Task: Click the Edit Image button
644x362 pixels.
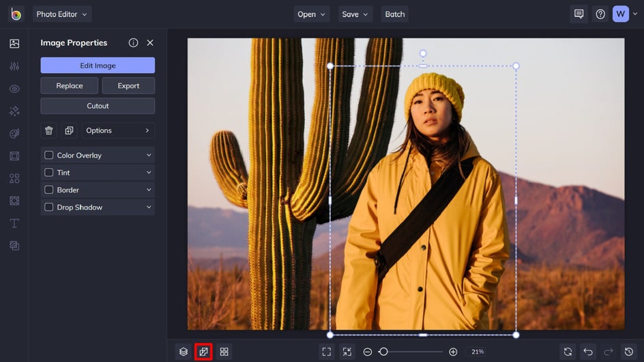Action: (98, 66)
